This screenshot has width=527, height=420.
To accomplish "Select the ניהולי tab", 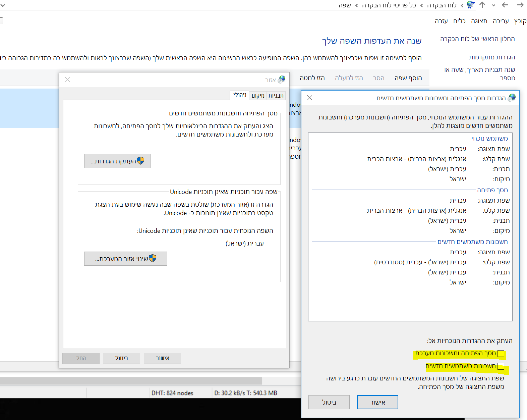I will coord(240,95).
